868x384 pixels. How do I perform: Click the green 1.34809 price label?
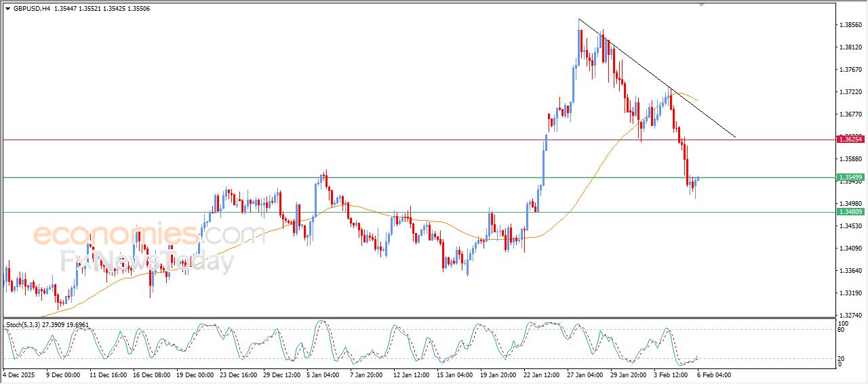pyautogui.click(x=850, y=212)
